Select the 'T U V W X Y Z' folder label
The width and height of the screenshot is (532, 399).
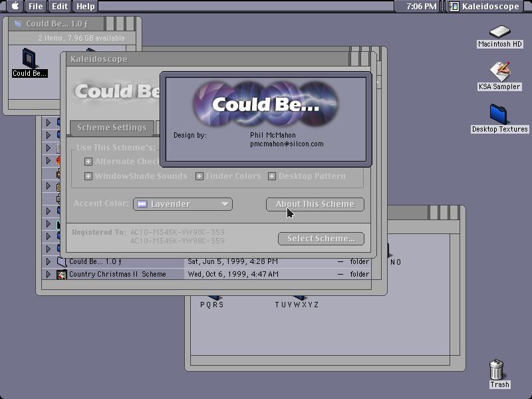(x=297, y=305)
